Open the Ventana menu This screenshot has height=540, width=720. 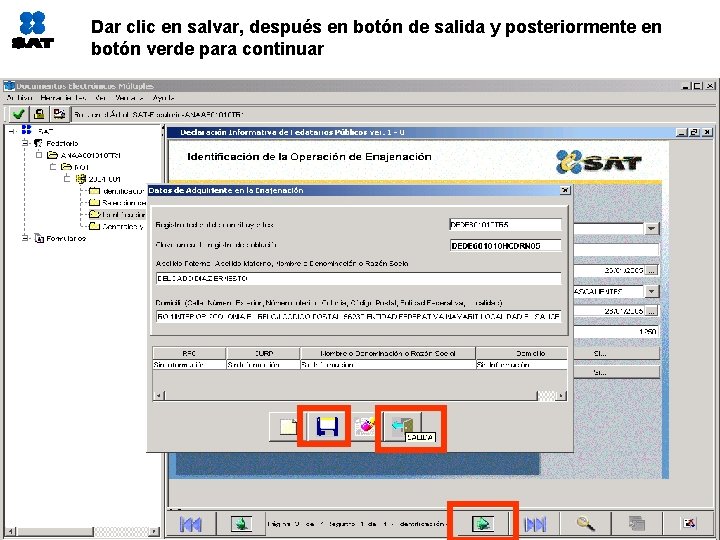coord(129,98)
